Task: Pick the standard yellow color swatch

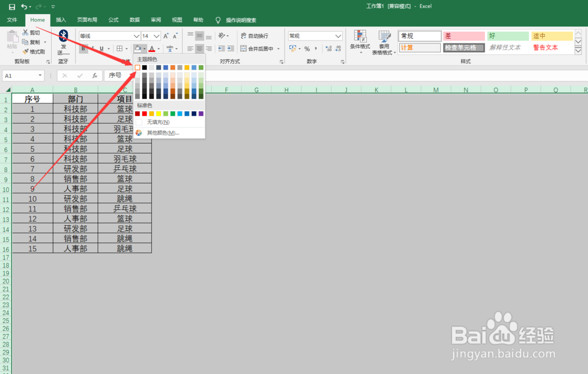Action: point(159,113)
